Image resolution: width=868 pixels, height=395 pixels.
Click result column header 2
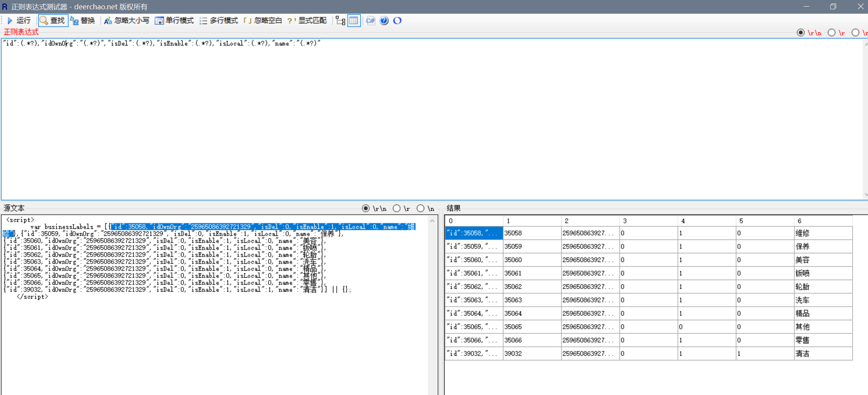click(590, 221)
